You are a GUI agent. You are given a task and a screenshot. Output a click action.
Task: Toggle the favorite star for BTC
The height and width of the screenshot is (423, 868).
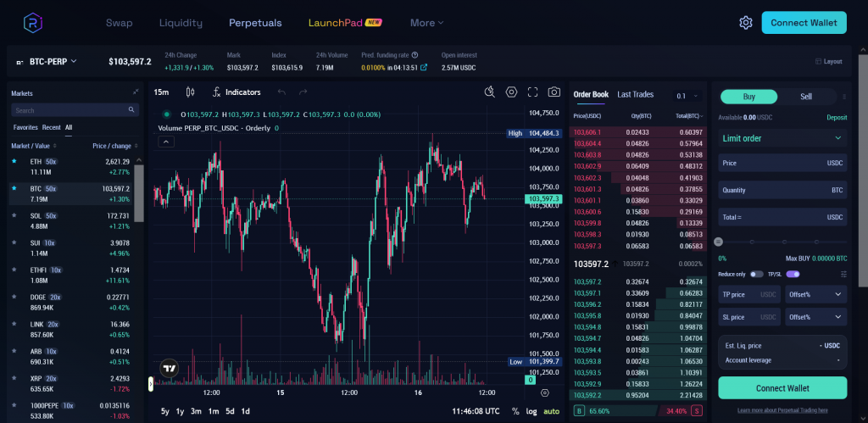[x=14, y=188]
